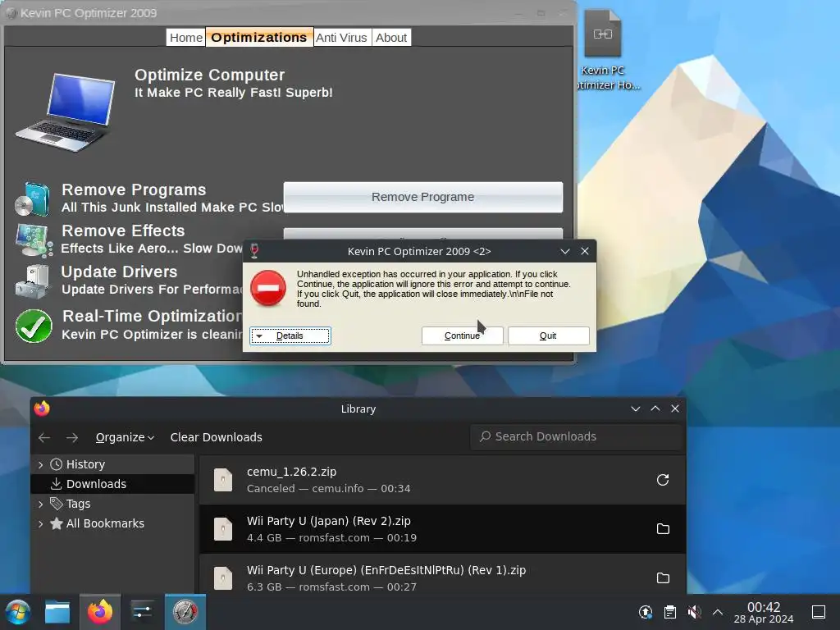Retry the cemu_1.26.2.zip download
Viewport: 840px width, 630px height.
pyautogui.click(x=663, y=480)
